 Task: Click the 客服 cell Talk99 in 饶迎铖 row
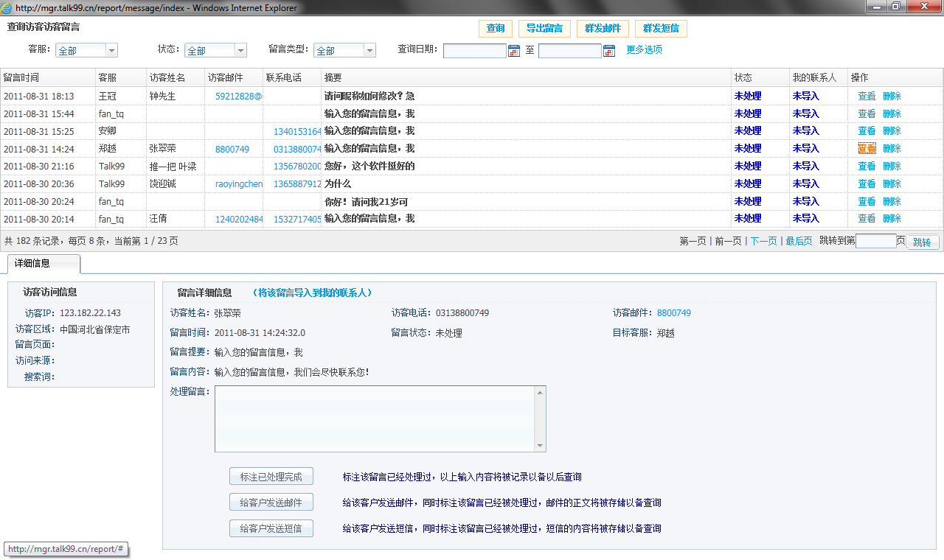112,183
